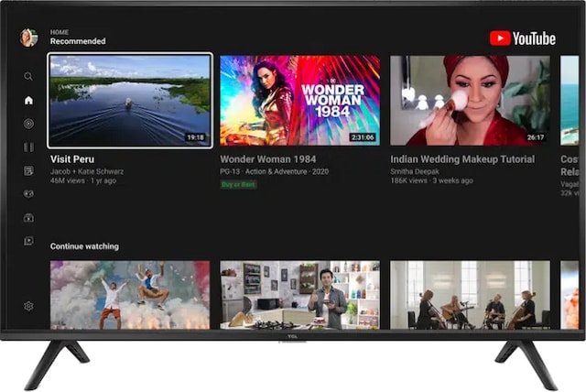This screenshot has height=392, width=586.
Task: Open the Library icon in sidebar
Action: click(x=28, y=241)
